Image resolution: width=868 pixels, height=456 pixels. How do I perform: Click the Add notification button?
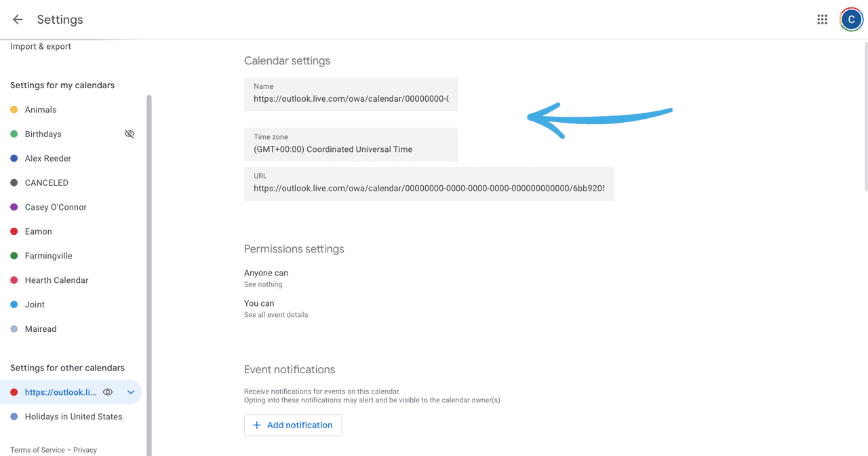[293, 425]
